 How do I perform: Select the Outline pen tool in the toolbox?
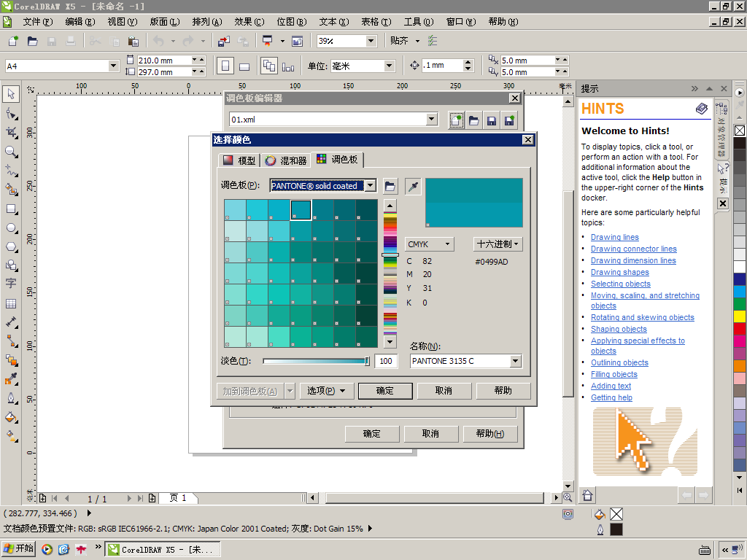11,398
